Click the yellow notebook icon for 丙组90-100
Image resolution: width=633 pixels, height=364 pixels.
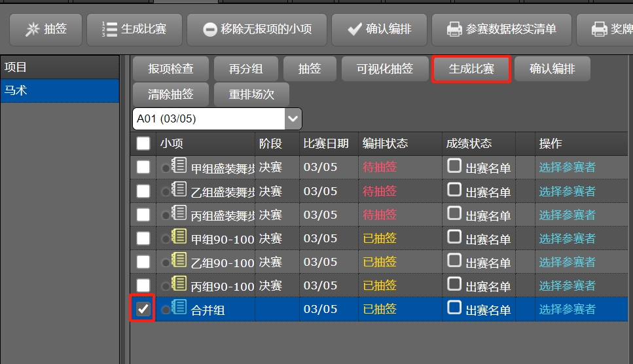[179, 284]
